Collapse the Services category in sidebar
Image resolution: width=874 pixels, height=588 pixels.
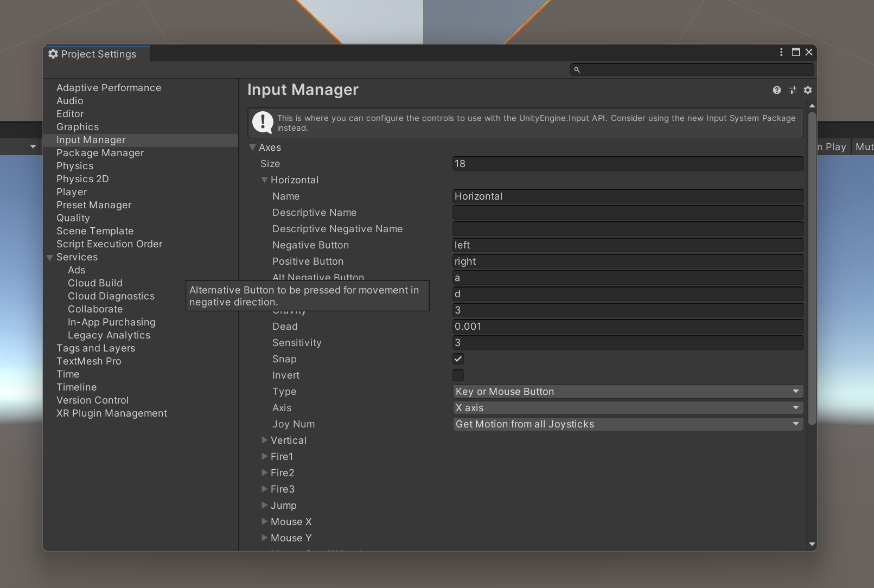click(x=50, y=257)
